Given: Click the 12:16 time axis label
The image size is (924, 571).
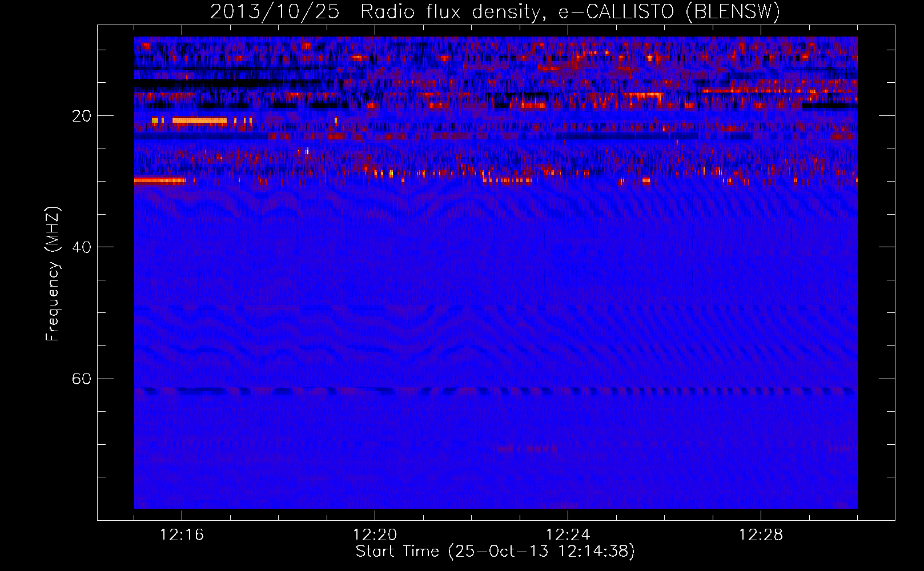Looking at the screenshot, I should [x=182, y=535].
